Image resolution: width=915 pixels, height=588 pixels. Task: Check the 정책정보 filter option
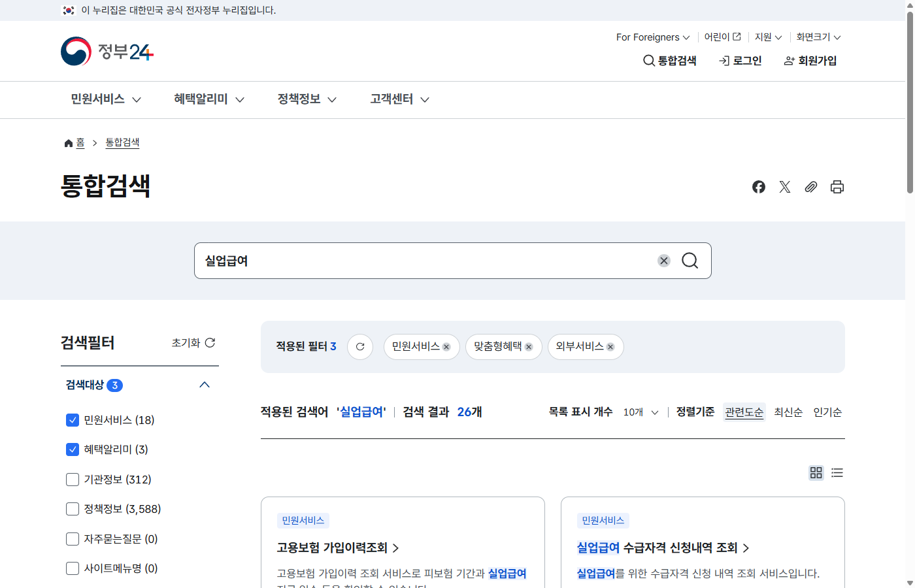point(72,508)
